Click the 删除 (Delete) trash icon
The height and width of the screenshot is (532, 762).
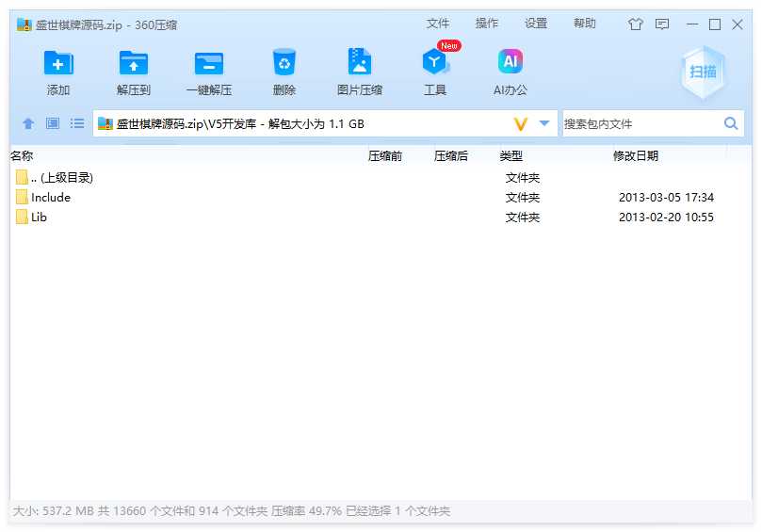pos(284,62)
